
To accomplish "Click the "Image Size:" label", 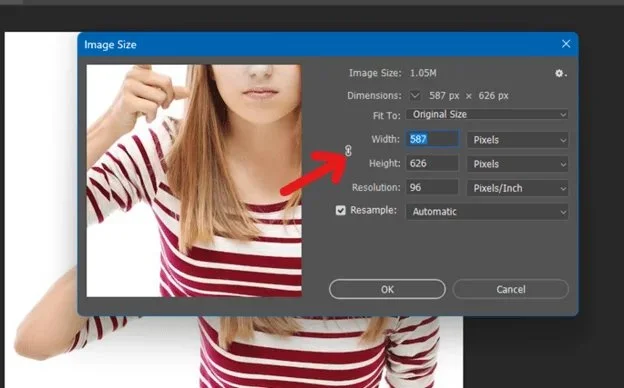I will (375, 73).
